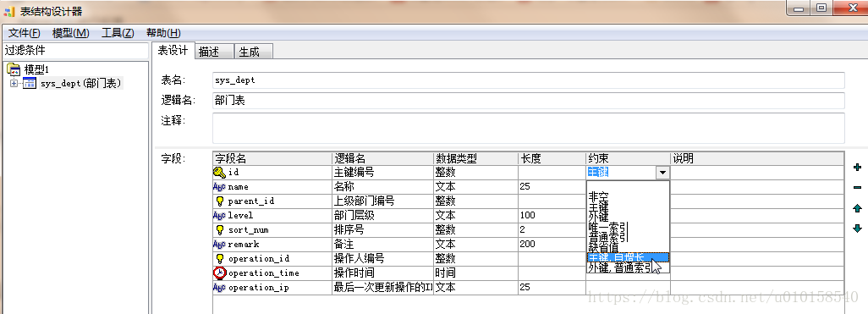Open the 工具(Z) menu
Image resolution: width=868 pixels, height=314 pixels.
coord(118,33)
